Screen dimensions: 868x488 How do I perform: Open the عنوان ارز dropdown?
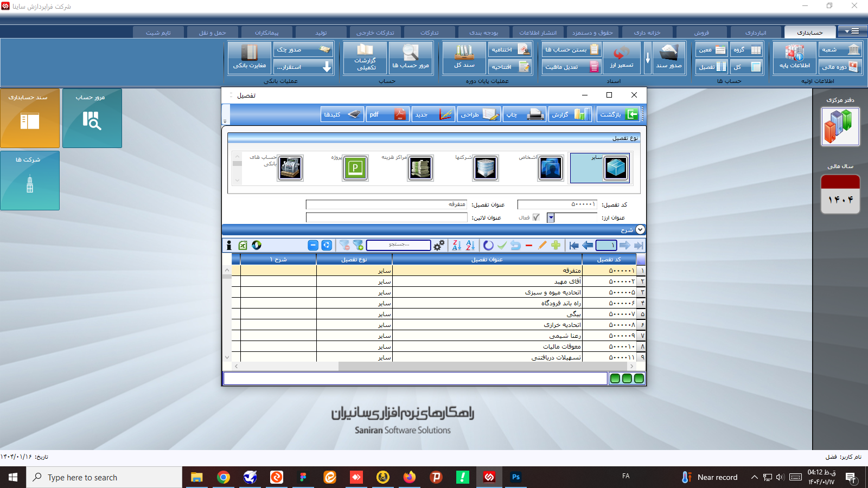tap(550, 217)
